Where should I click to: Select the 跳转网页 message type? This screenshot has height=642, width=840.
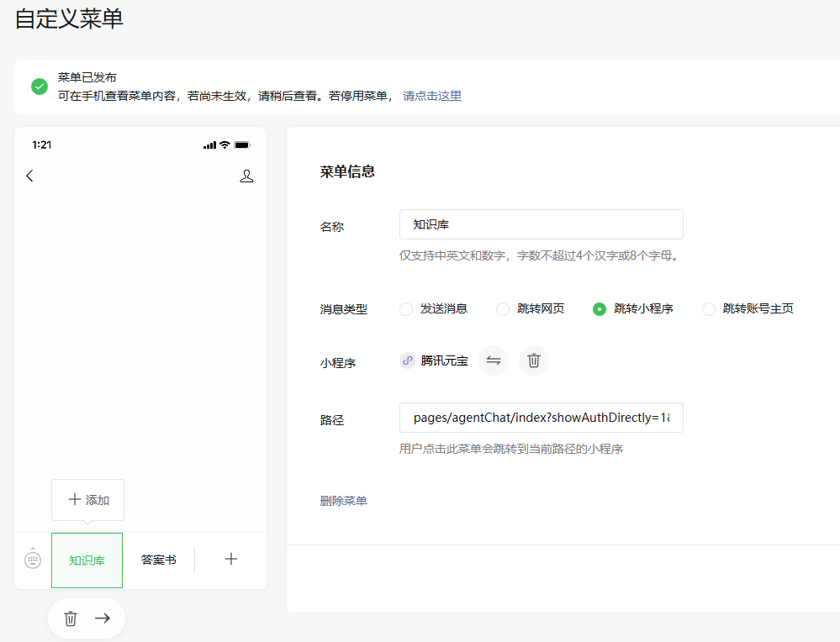click(x=502, y=309)
